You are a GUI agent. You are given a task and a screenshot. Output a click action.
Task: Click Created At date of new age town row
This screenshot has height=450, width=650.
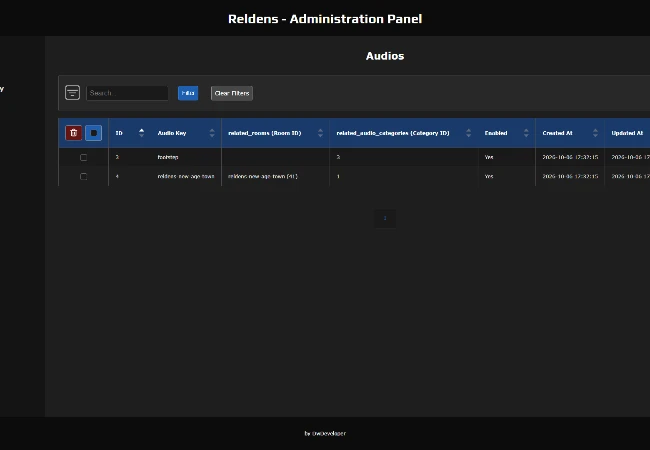click(570, 176)
